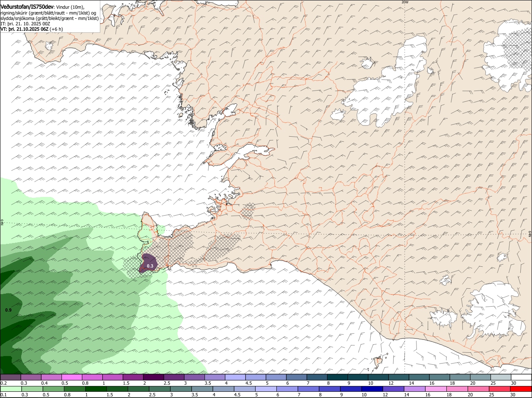Click the light gray swatch labeled 25 in snow legend
532x398 pixels.
point(501,377)
